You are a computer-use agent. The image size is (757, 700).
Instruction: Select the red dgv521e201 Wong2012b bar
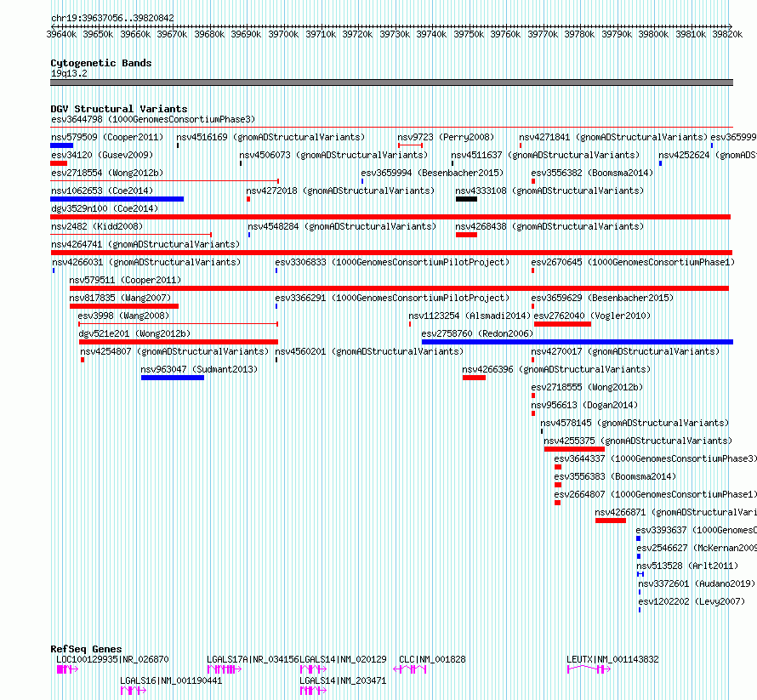[178, 342]
